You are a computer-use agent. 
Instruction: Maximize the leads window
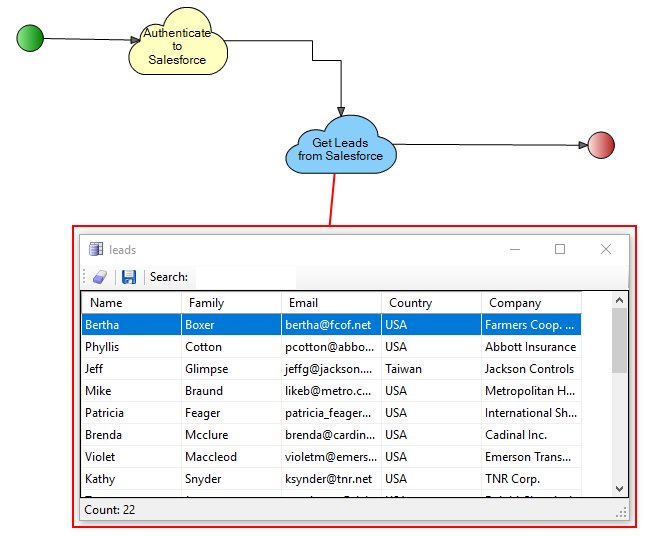tap(560, 249)
